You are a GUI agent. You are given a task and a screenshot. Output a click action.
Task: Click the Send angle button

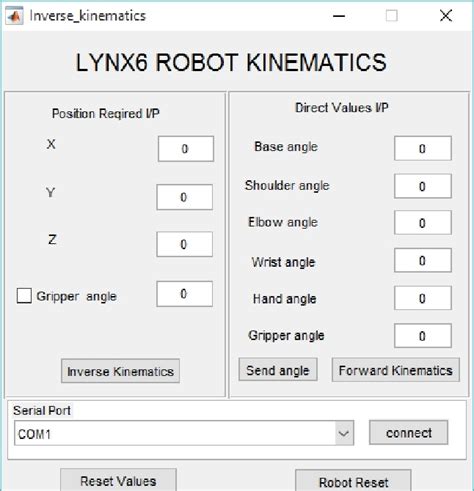pos(278,370)
